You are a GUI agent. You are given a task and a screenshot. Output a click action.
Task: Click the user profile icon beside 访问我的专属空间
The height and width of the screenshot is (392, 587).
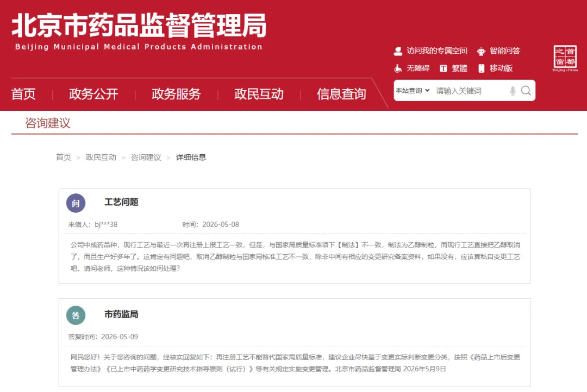398,51
